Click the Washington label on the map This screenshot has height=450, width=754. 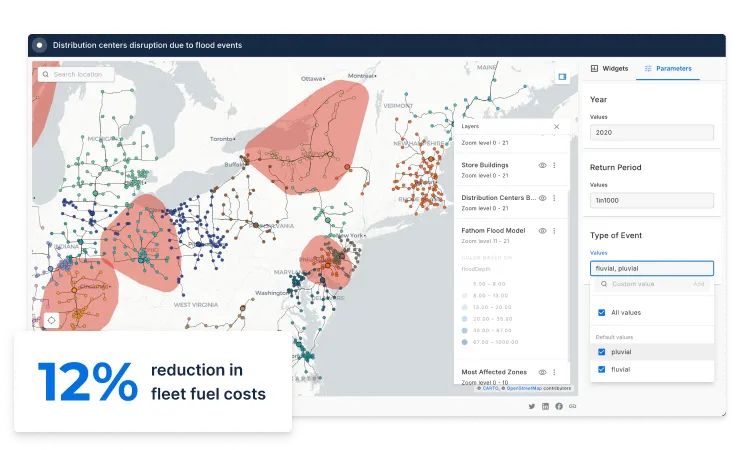[273, 293]
